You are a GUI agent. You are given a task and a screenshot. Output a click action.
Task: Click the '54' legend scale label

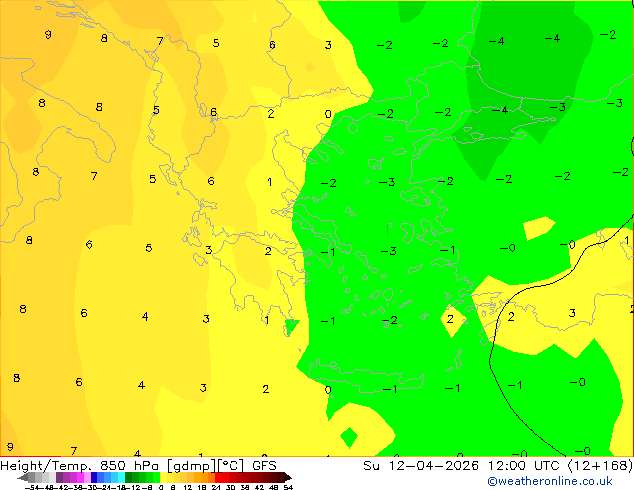[x=288, y=487]
